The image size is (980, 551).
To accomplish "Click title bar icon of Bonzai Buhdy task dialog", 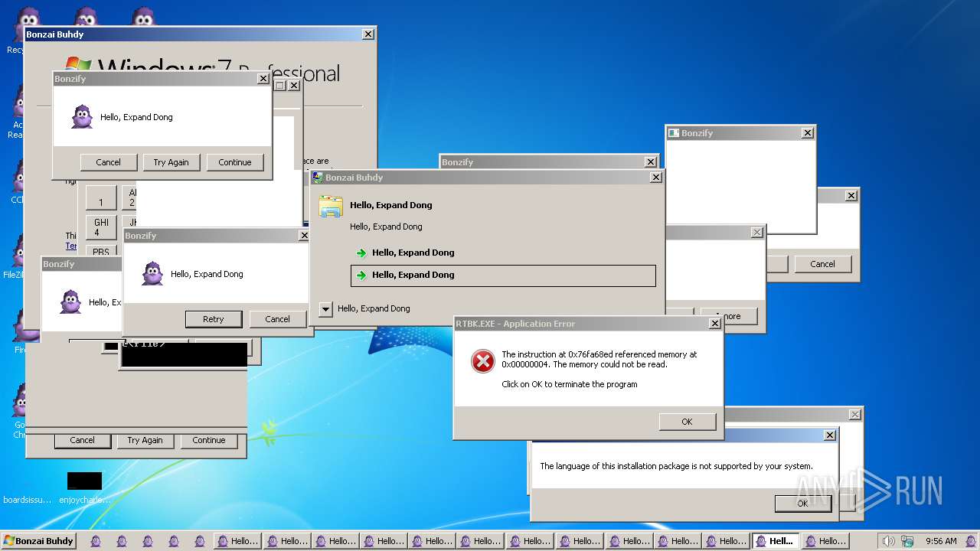I will pos(318,178).
